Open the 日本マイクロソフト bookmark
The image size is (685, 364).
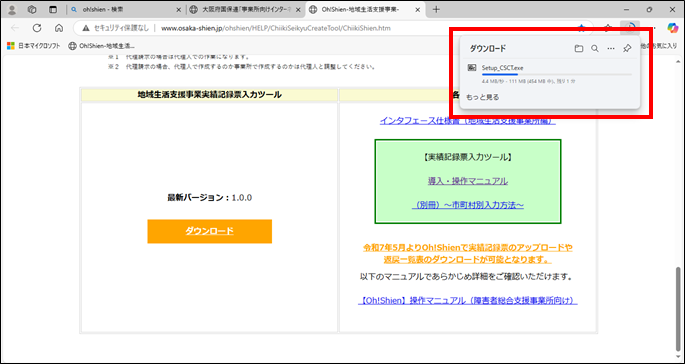(33, 45)
